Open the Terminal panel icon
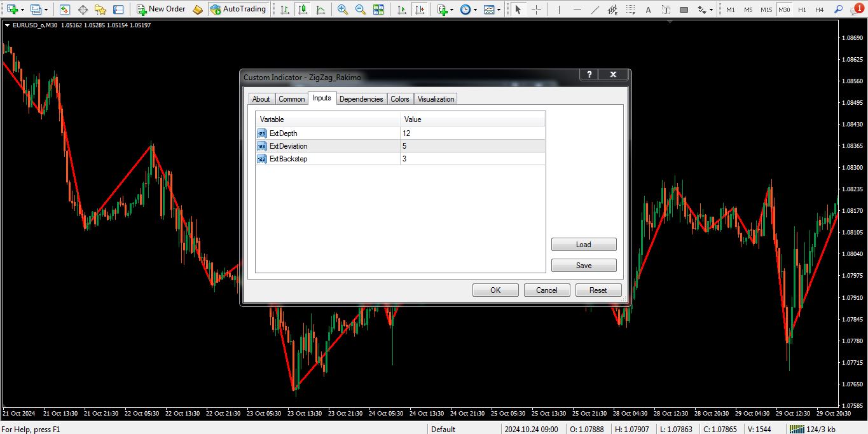This screenshot has width=868, height=434. [x=118, y=10]
